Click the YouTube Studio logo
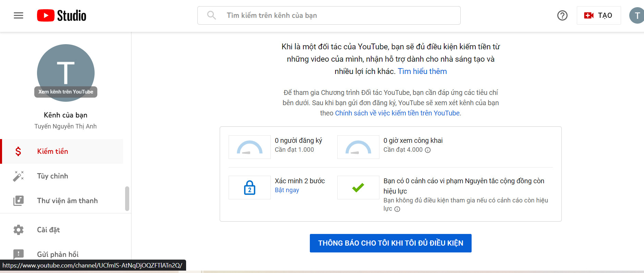Screen dimensions: 644x273 (62, 15)
